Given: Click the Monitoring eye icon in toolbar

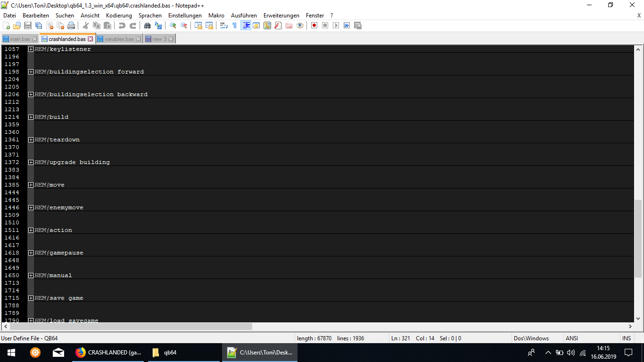Looking at the screenshot, I should 300,25.
